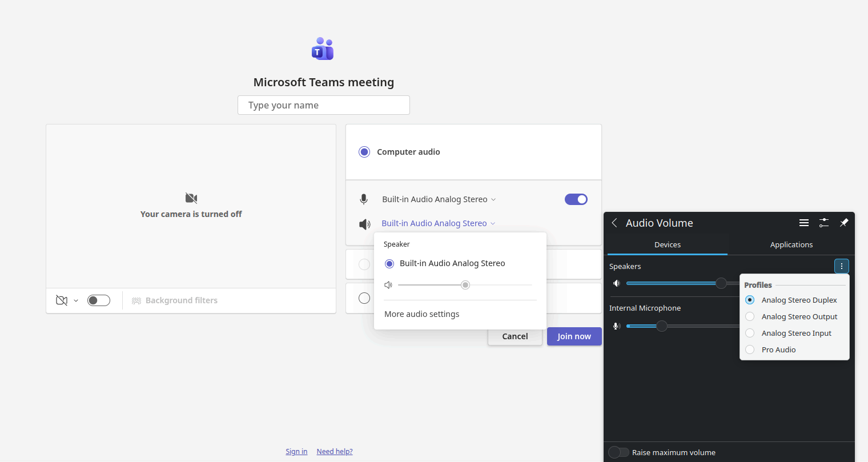
Task: Click the Join now button
Action: (x=574, y=336)
